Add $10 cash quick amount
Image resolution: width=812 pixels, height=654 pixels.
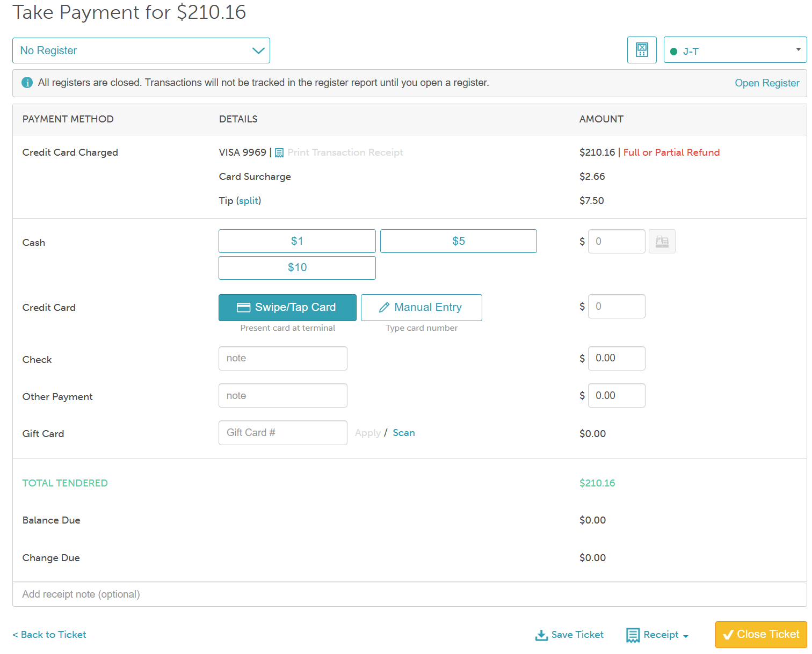click(297, 268)
